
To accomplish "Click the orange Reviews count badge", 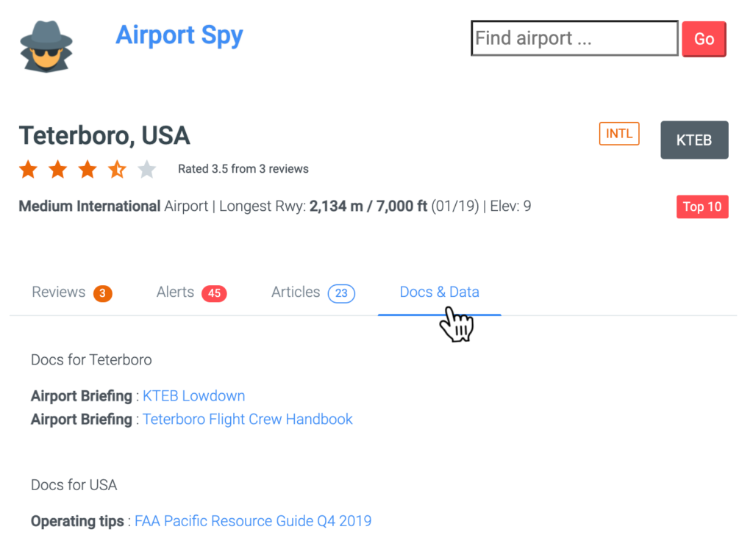I will coord(102,294).
